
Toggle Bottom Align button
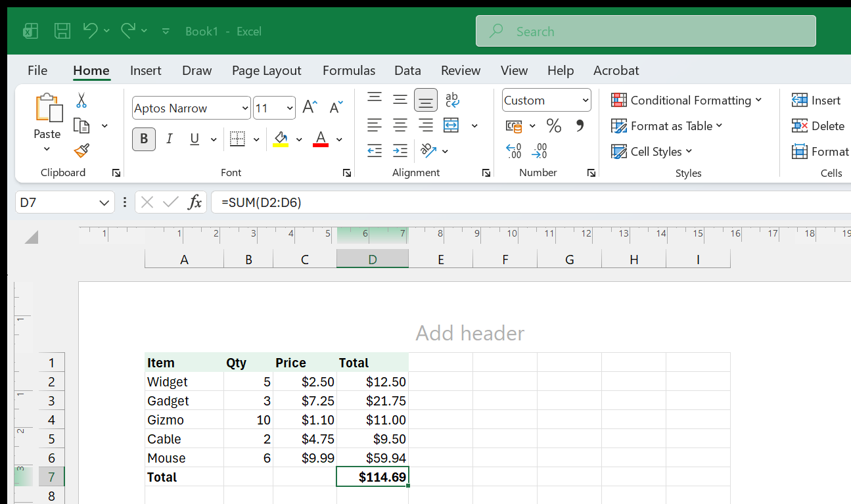tap(426, 100)
